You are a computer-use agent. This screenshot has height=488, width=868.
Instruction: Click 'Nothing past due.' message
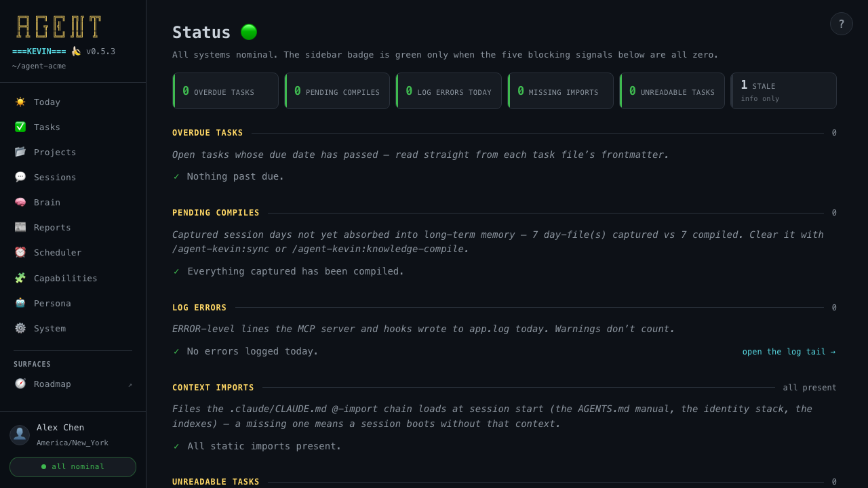pos(235,176)
